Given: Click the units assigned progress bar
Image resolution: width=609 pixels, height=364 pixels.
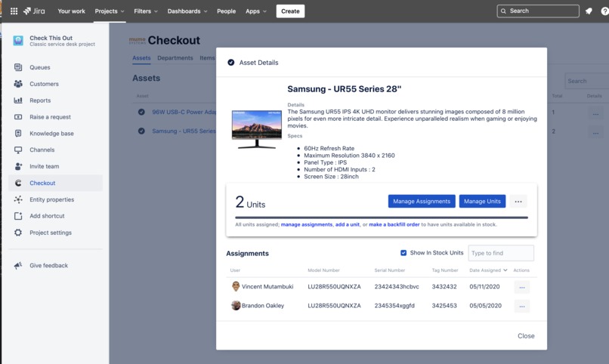Looking at the screenshot, I should (x=382, y=217).
